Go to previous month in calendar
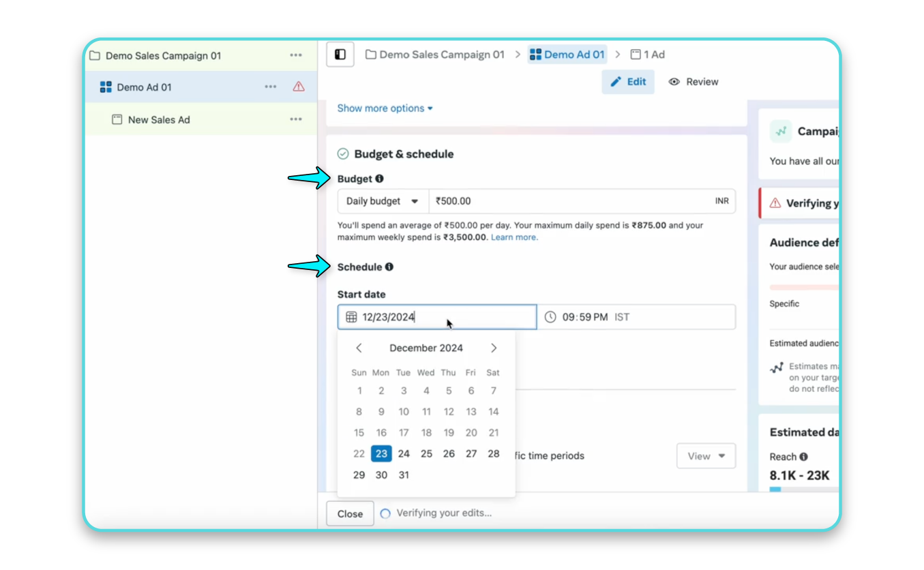The image size is (924, 570). 359,348
